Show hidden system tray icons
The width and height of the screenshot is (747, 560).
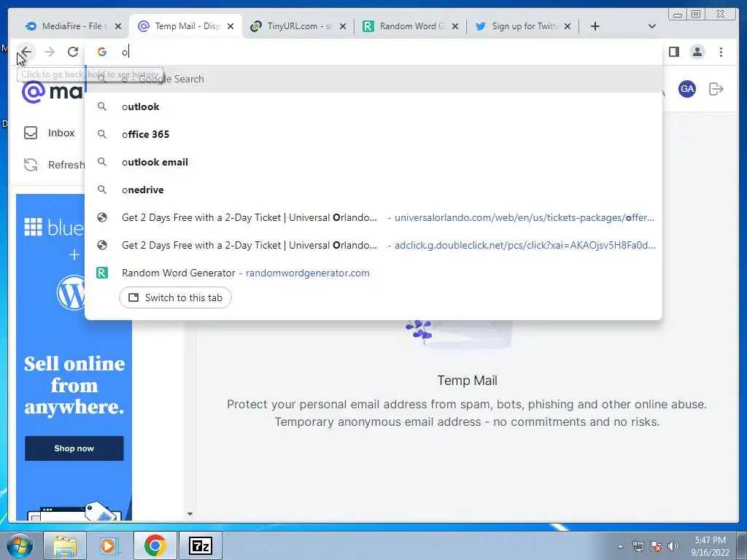click(x=620, y=546)
